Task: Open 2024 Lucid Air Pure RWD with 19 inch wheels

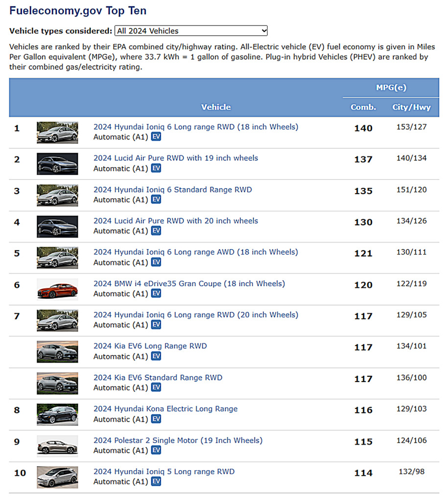Action: (x=176, y=158)
